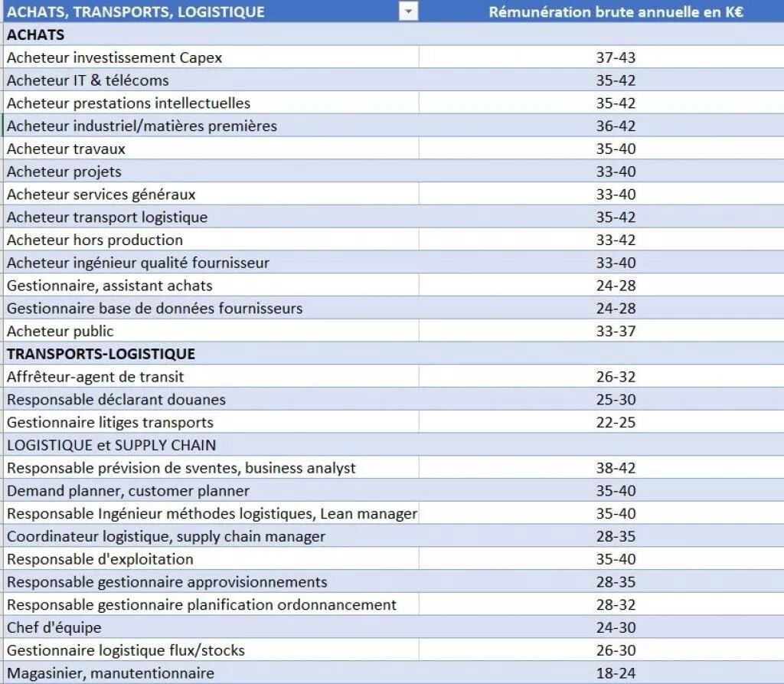Select the 28-32 salary cell
The height and width of the screenshot is (684, 784).
coord(602,604)
